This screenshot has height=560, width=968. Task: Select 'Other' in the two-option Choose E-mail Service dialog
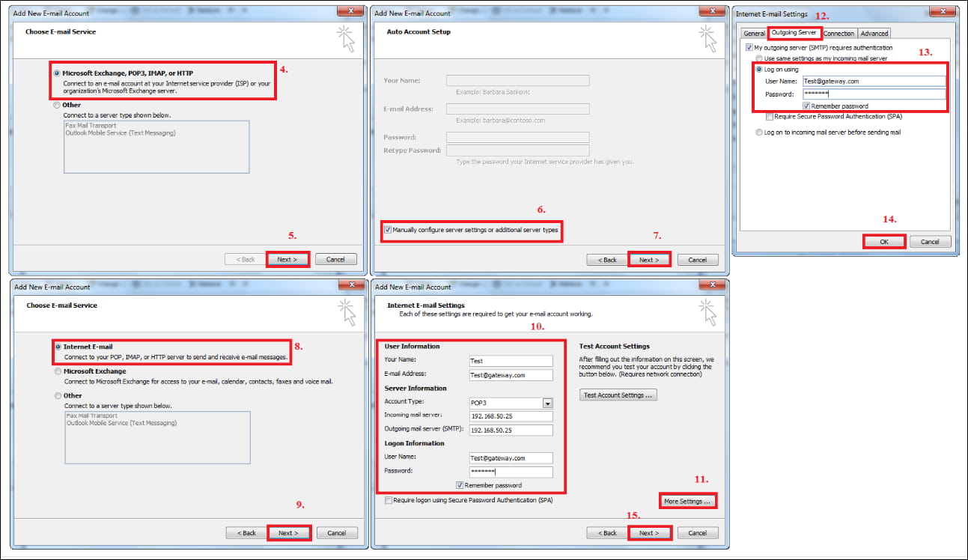click(58, 106)
